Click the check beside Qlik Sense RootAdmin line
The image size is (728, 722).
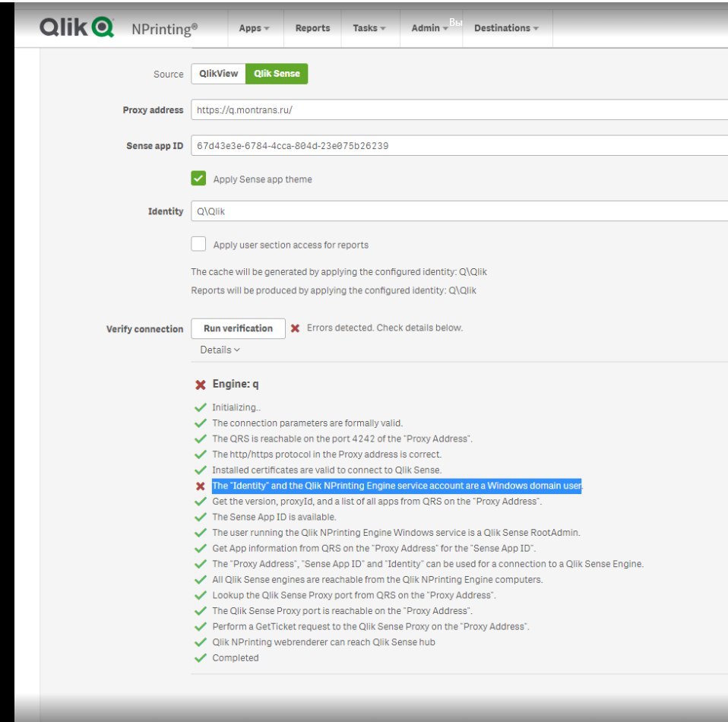tap(200, 533)
